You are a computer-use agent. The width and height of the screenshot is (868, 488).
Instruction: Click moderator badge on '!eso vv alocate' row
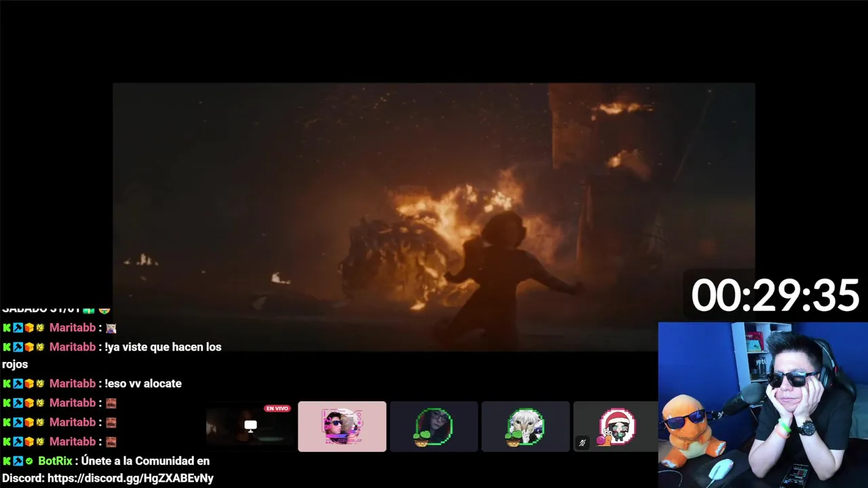point(18,384)
